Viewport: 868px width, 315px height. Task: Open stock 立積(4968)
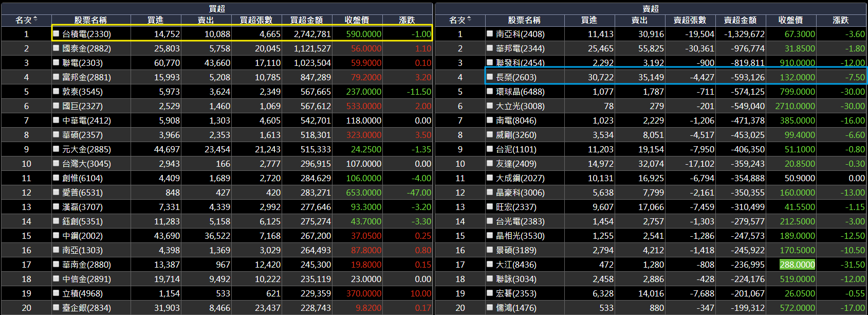[x=82, y=293]
